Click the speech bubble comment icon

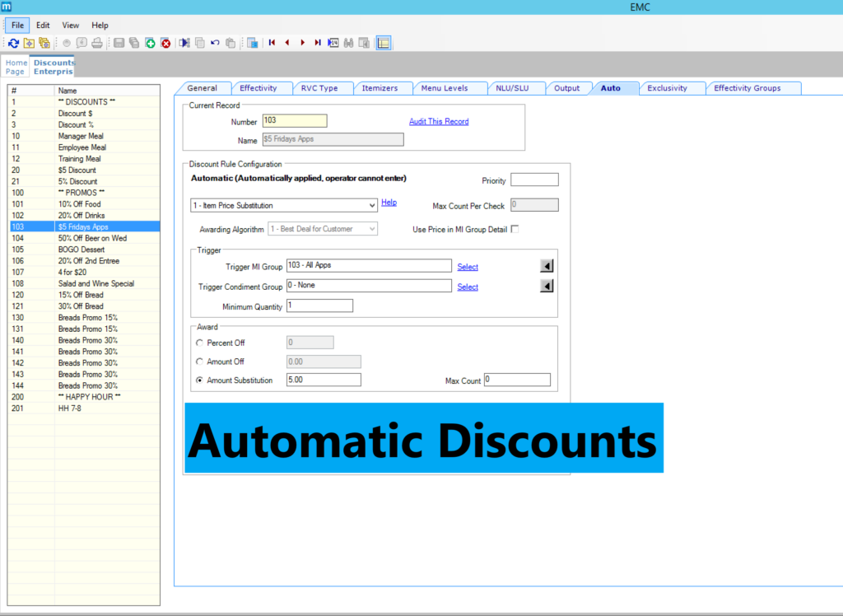coord(82,43)
